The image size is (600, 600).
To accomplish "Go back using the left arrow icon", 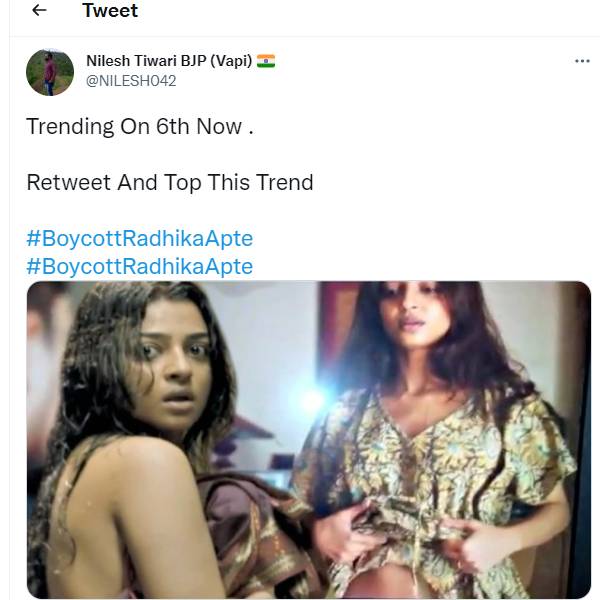I will click(x=39, y=10).
